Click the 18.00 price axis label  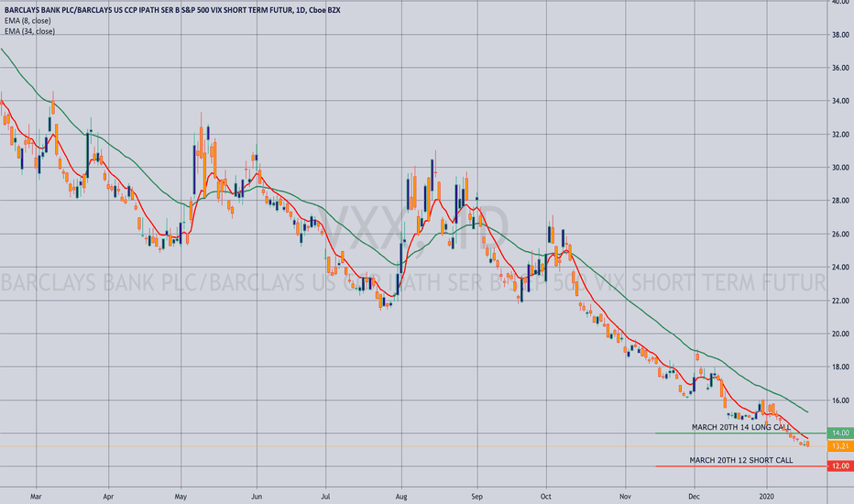pos(840,367)
